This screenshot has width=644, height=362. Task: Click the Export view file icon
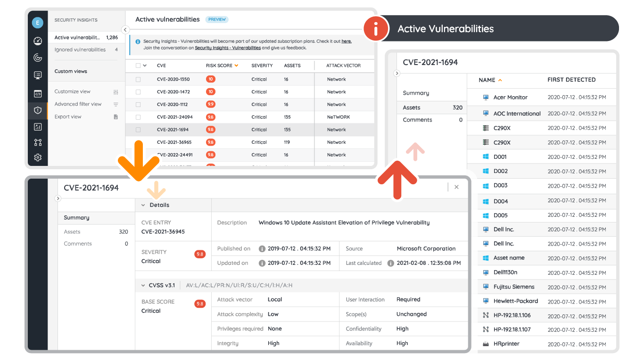(116, 117)
